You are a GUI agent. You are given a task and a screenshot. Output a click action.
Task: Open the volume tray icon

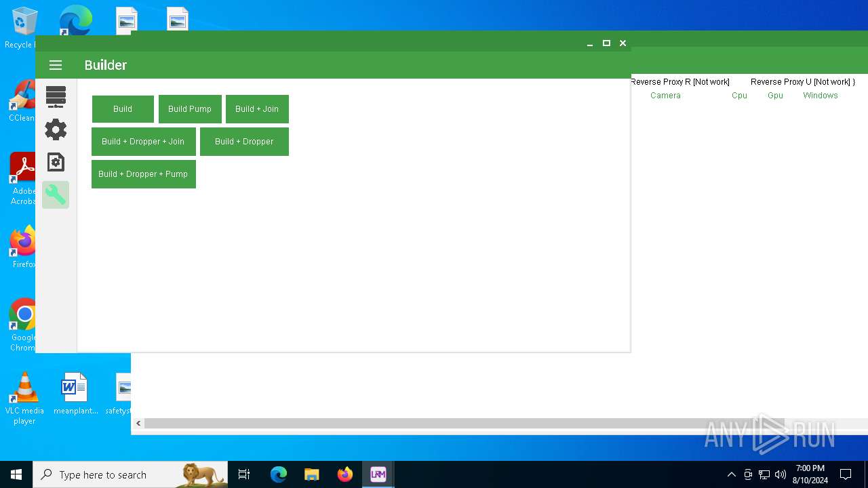(x=781, y=474)
